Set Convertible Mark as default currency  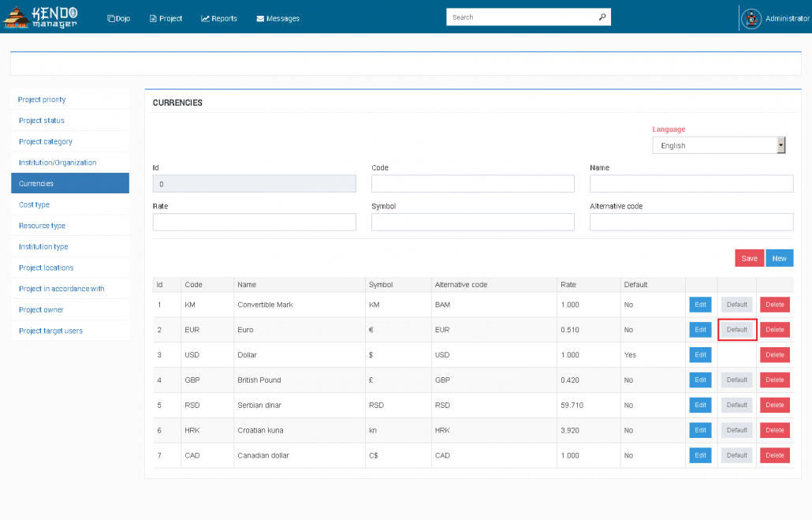pos(736,305)
